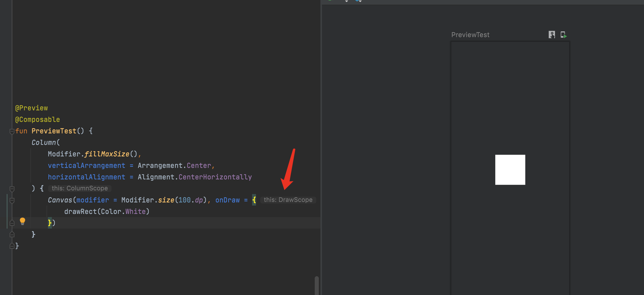
Task: Click the Column call in the code
Action: click(43, 143)
